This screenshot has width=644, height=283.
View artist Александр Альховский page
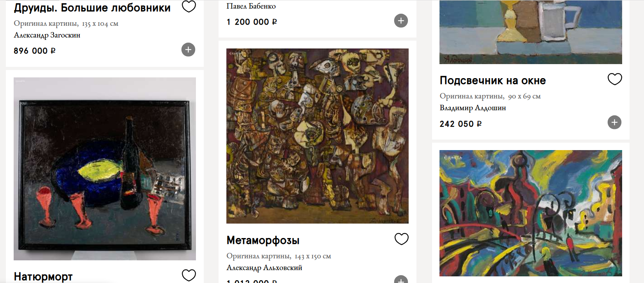264,268
